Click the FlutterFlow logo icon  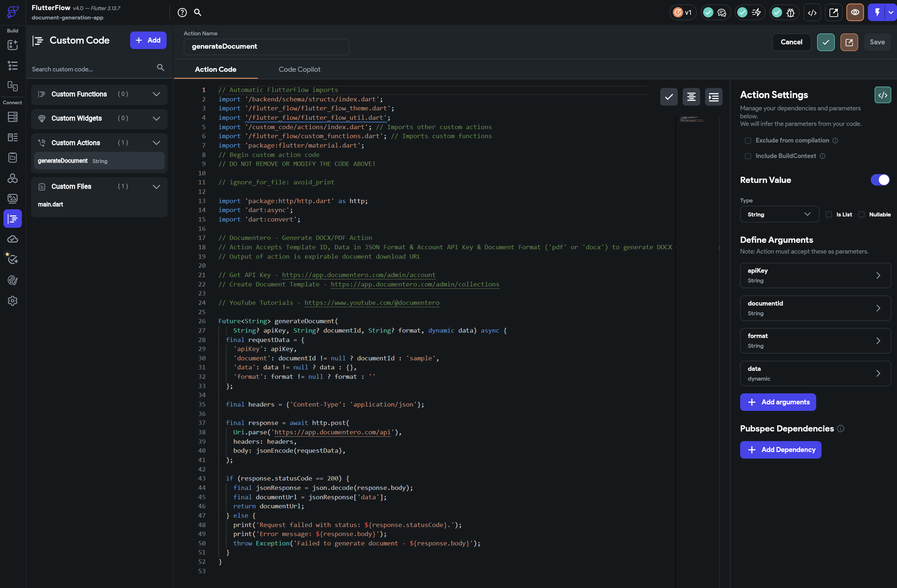12,12
